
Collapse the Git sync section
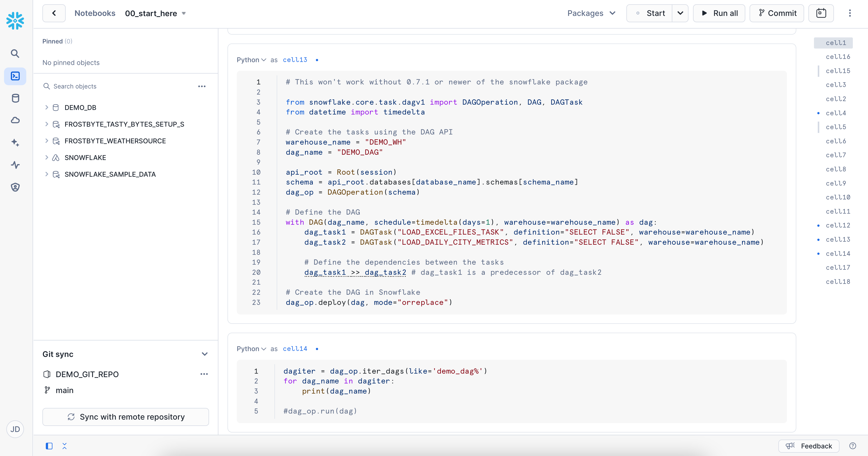point(205,354)
